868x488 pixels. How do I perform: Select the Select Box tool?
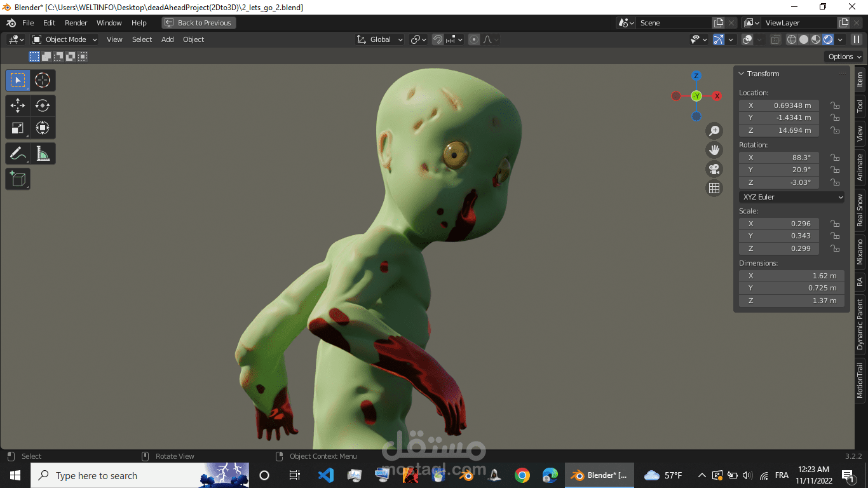tap(18, 80)
